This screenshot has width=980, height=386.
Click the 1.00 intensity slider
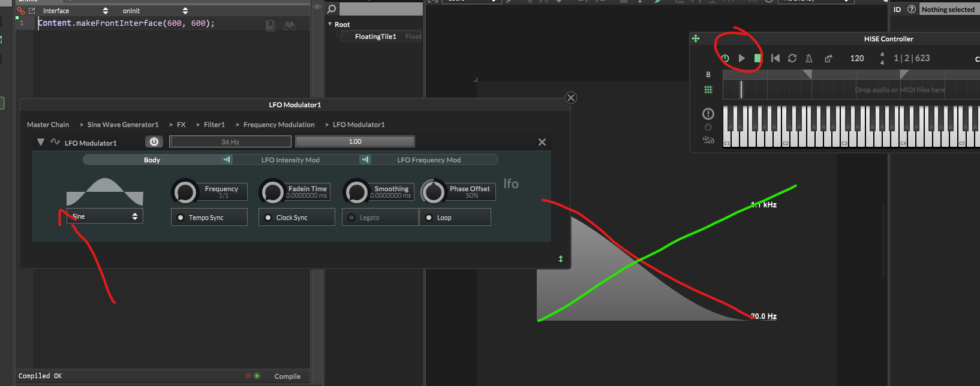[x=355, y=141]
